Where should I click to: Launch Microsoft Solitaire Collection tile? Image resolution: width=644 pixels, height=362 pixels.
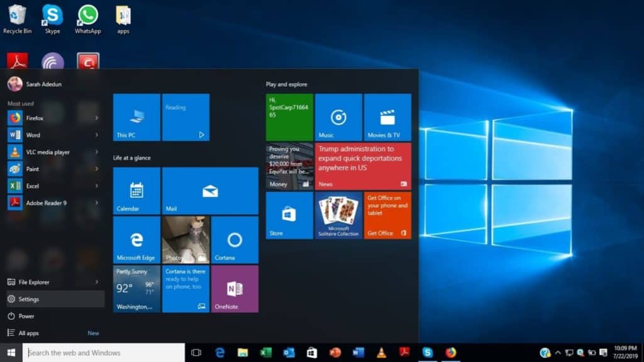(x=338, y=215)
